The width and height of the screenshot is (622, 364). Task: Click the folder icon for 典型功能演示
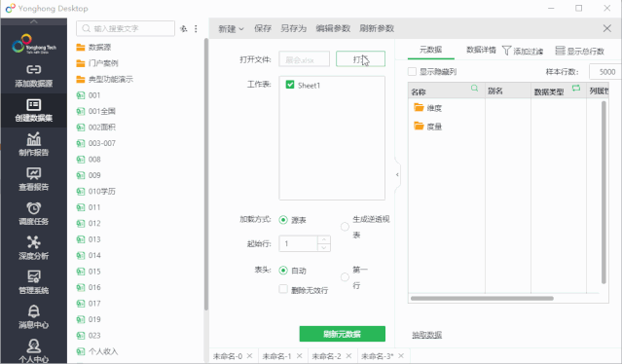click(x=81, y=79)
